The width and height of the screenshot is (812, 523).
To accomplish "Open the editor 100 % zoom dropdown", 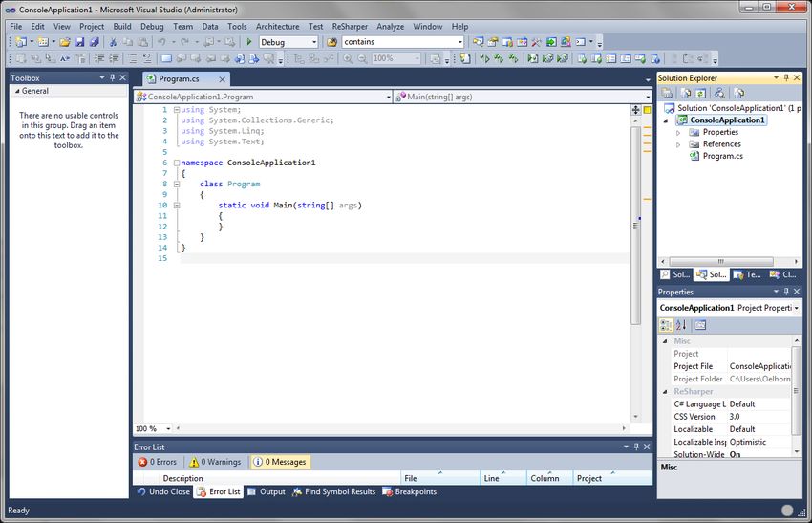I will 168,428.
